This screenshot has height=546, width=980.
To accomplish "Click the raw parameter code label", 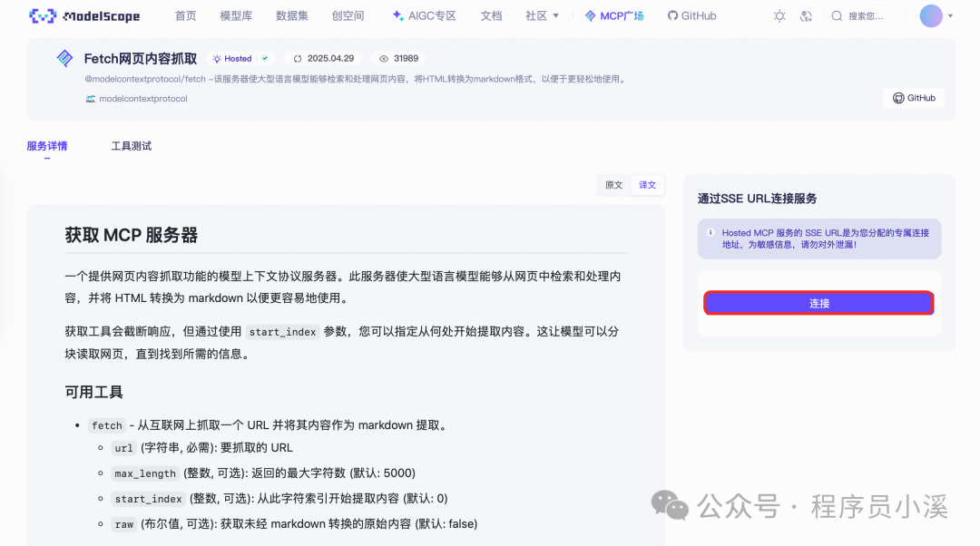I will (x=123, y=524).
